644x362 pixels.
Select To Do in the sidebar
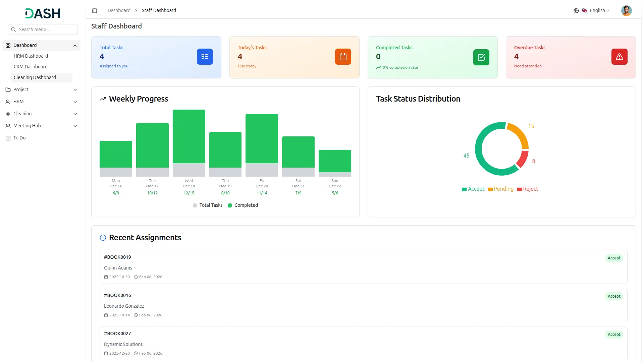click(x=19, y=138)
